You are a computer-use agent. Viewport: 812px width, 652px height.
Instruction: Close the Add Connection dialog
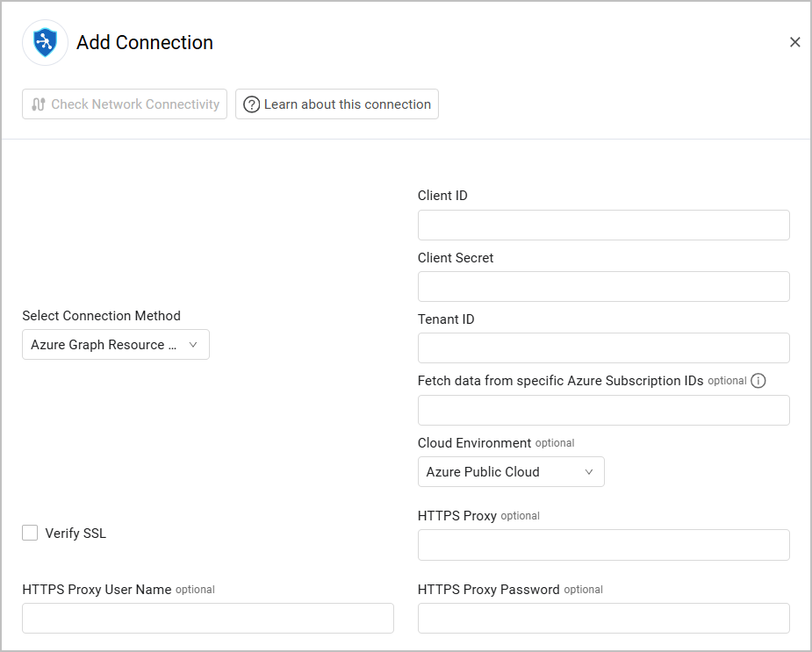point(795,42)
